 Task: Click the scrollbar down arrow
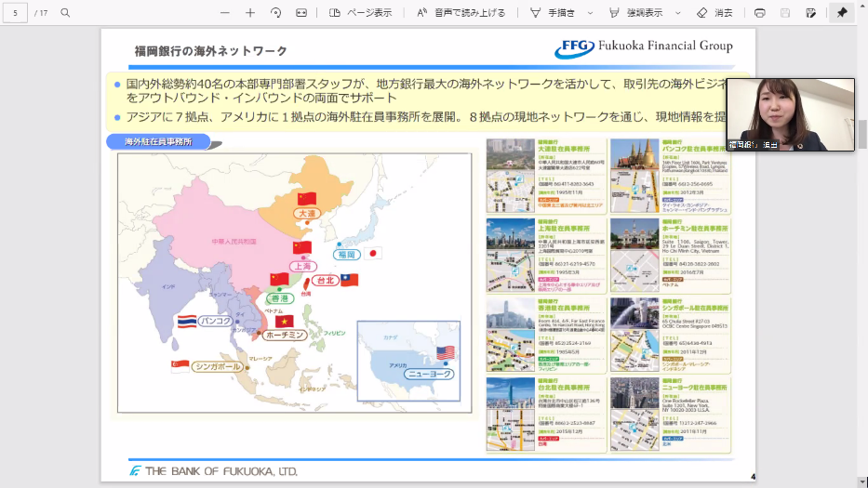[x=861, y=482]
